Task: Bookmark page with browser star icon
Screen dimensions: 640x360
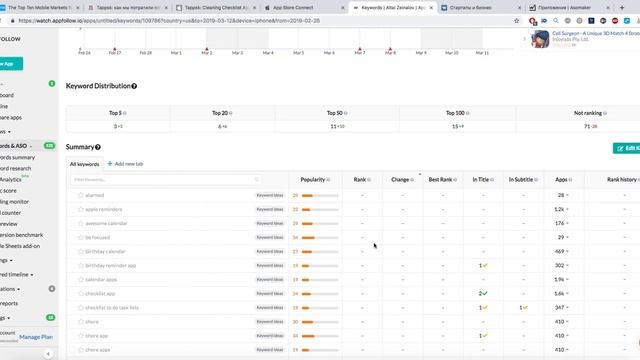Action: [x=517, y=21]
